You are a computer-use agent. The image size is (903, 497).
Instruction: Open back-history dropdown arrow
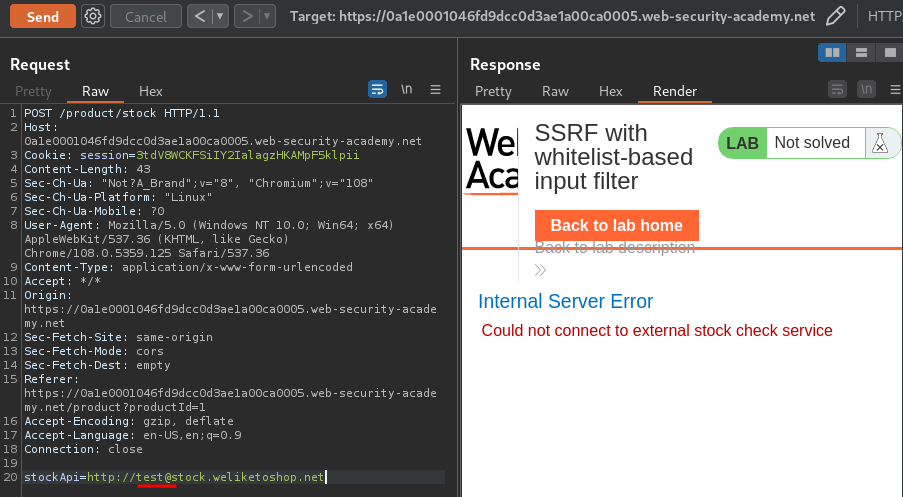pyautogui.click(x=220, y=16)
